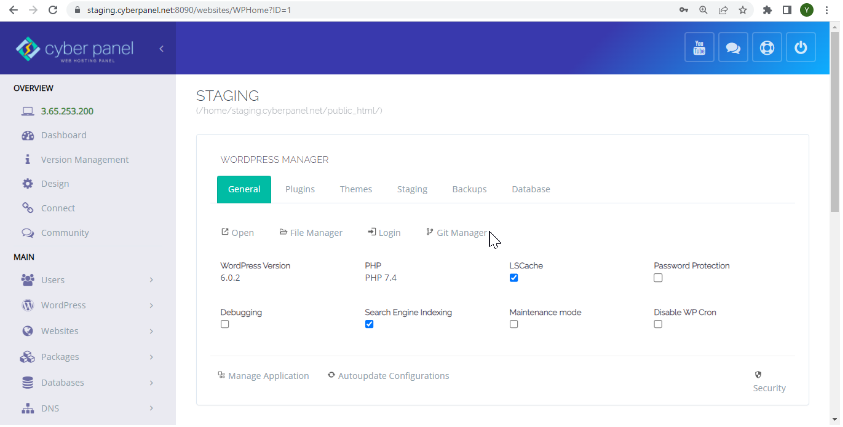Enable the Maintenance mode checkbox
843x427 pixels.
click(x=514, y=324)
